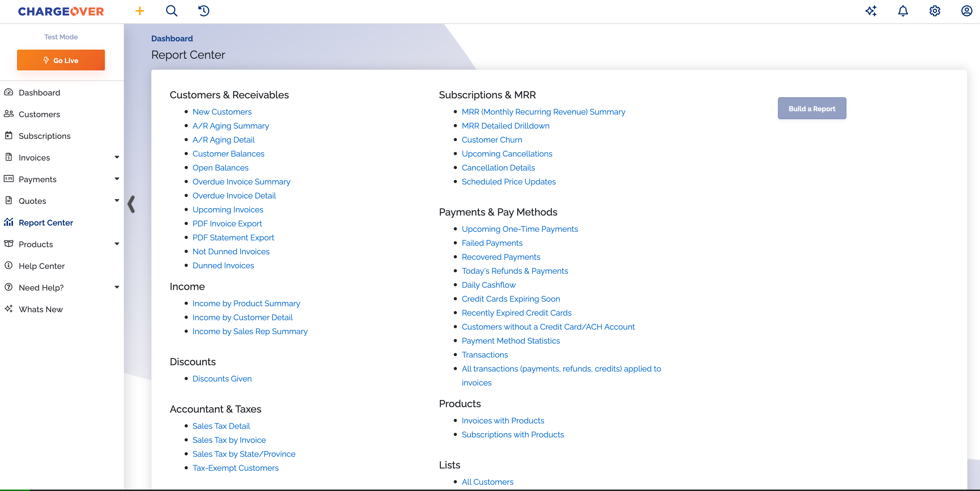Screen dimensions: 980x491
Task: Open Customers from the sidebar menu
Action: (x=39, y=114)
